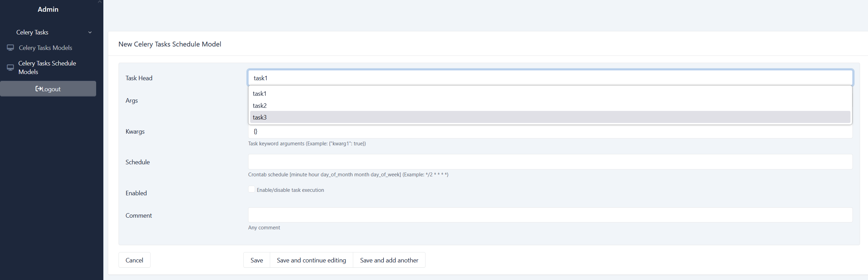The width and height of the screenshot is (868, 280).
Task: Toggle the Enabled task execution checkbox
Action: 252,189
